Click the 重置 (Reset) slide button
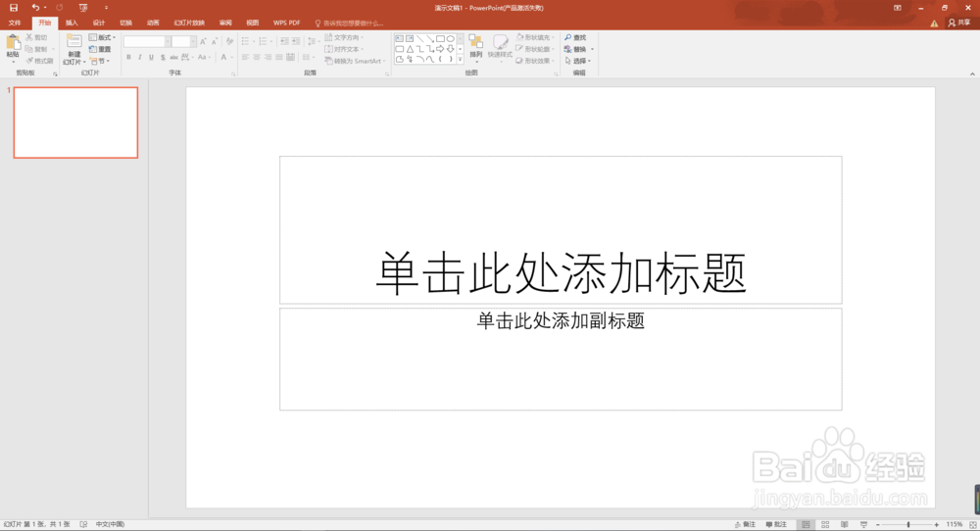The width and height of the screenshot is (980, 531). 100,49
